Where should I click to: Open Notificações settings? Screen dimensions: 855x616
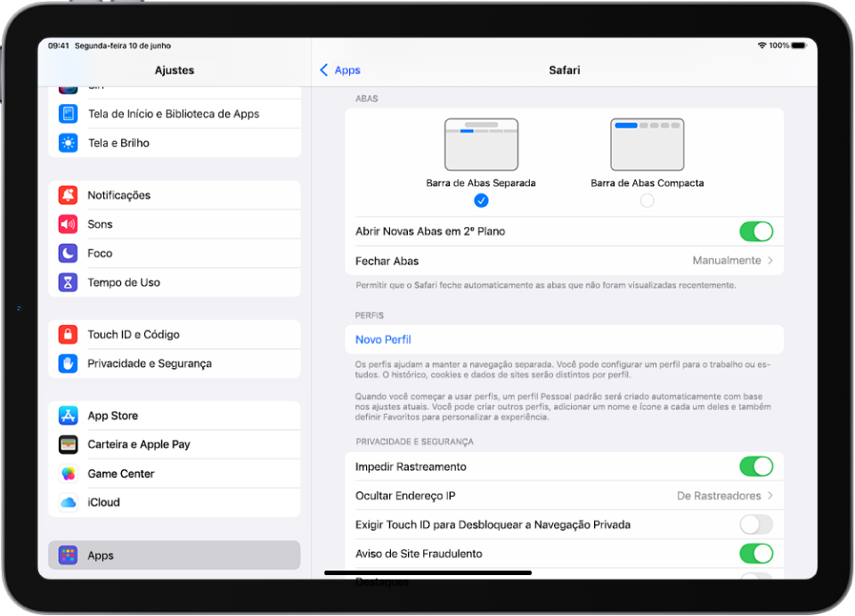click(x=175, y=195)
